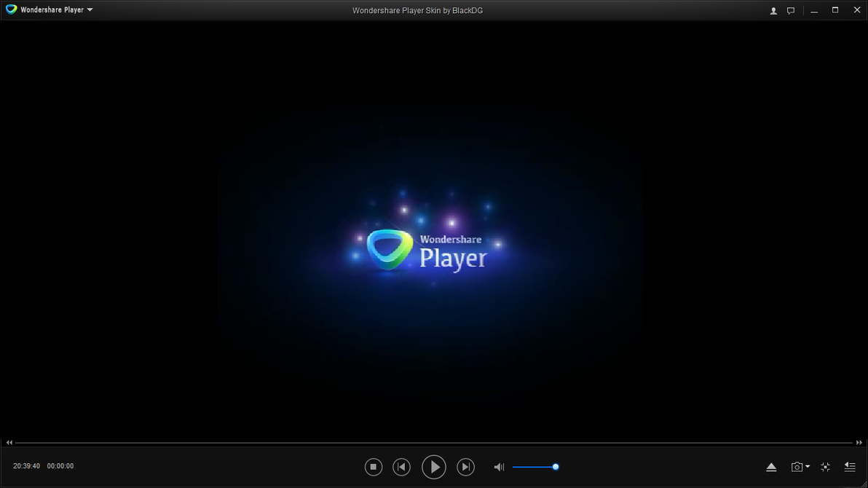Stop playback with the stop button
The image size is (868, 488).
tap(374, 467)
